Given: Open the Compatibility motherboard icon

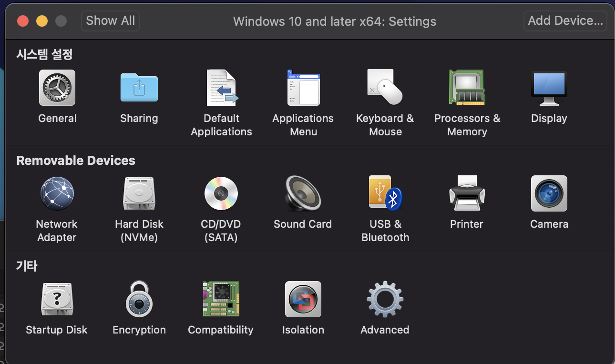Looking at the screenshot, I should click(221, 299).
